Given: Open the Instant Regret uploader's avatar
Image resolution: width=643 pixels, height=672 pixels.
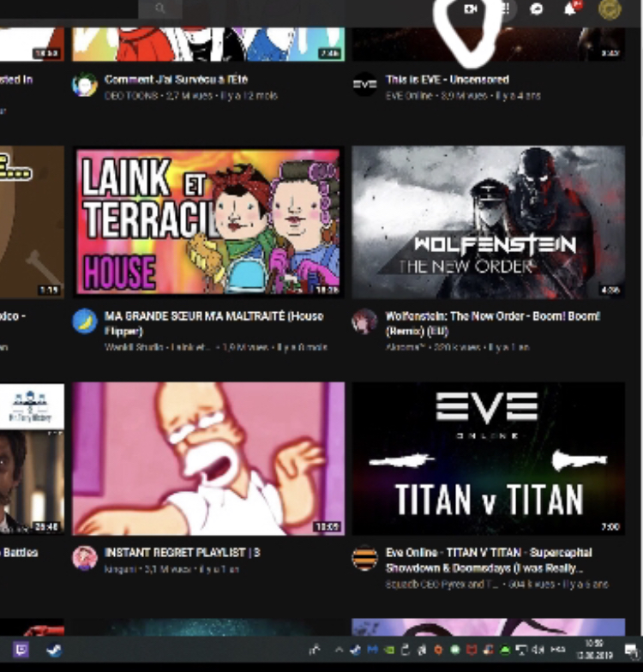Looking at the screenshot, I should coord(84,558).
